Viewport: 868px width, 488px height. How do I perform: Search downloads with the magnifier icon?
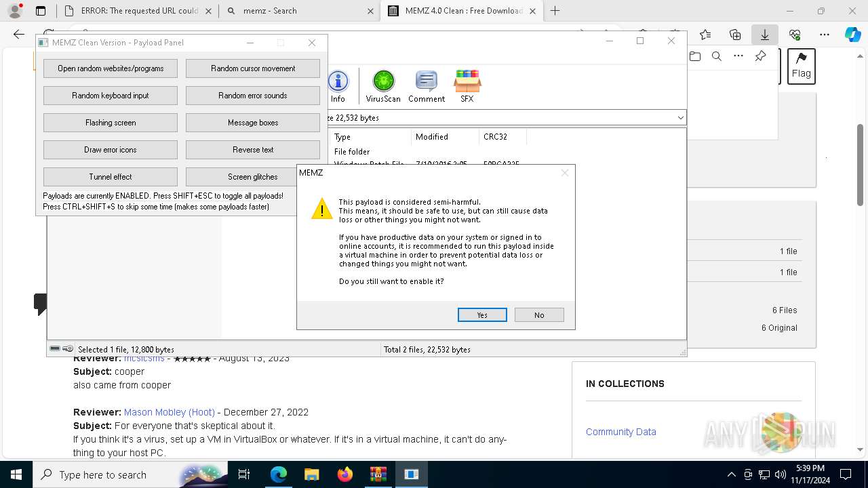point(717,56)
